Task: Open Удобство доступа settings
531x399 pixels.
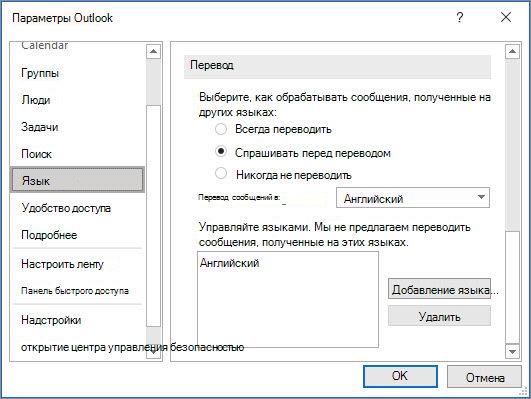Action: click(x=66, y=208)
